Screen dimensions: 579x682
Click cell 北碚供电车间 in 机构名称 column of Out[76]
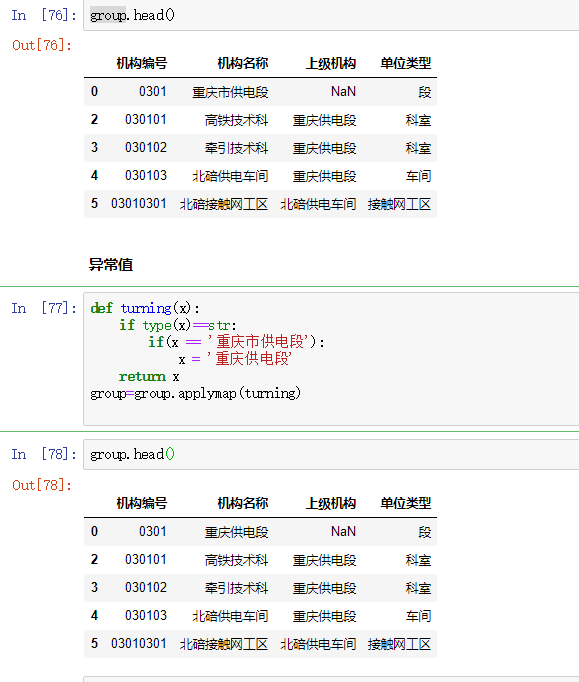click(230, 176)
